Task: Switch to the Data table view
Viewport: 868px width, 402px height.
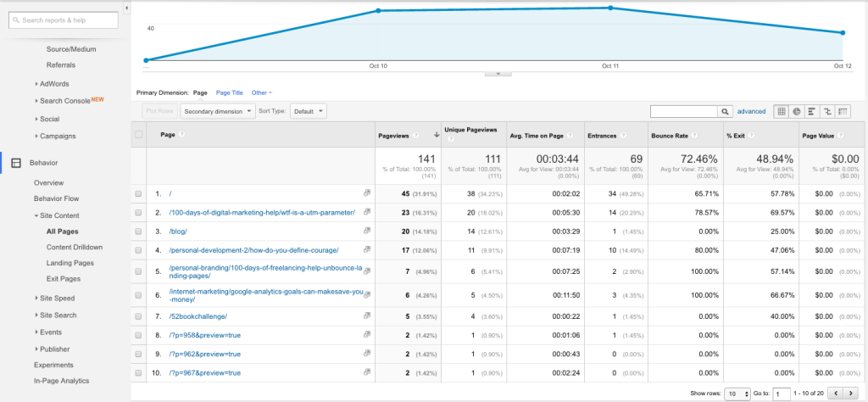Action: pos(781,111)
